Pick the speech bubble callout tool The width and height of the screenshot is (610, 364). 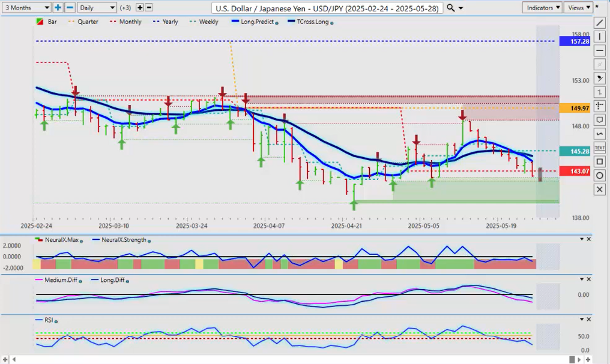pyautogui.click(x=599, y=120)
